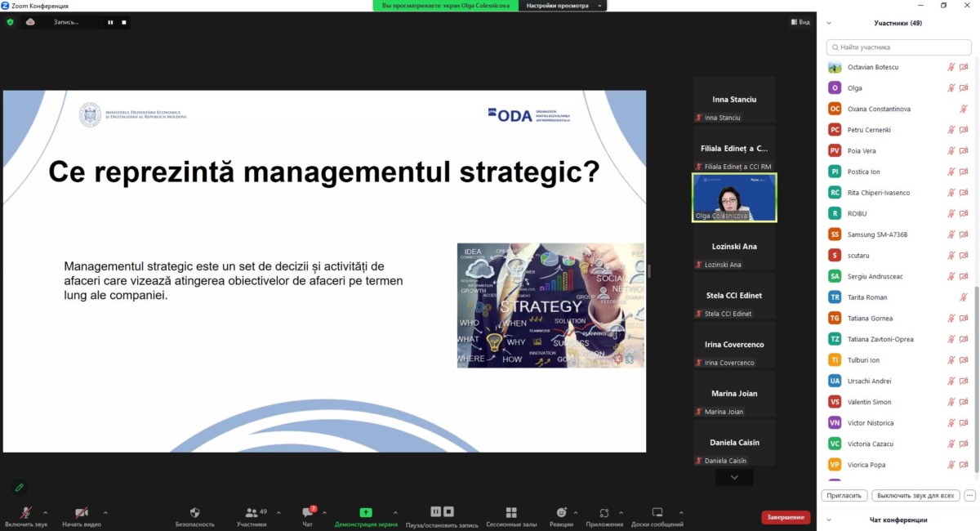The image size is (980, 531).
Task: Click the Начать видео camera icon
Action: click(x=82, y=512)
